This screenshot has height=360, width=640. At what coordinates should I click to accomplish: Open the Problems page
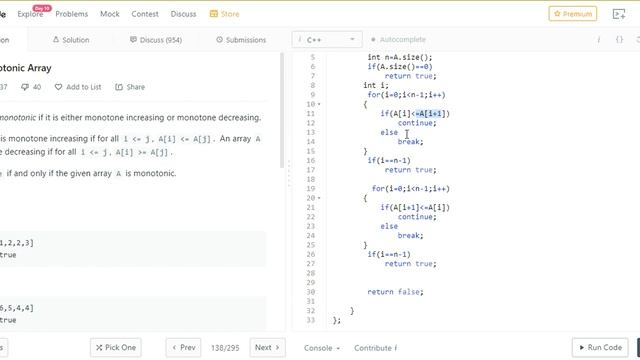72,14
